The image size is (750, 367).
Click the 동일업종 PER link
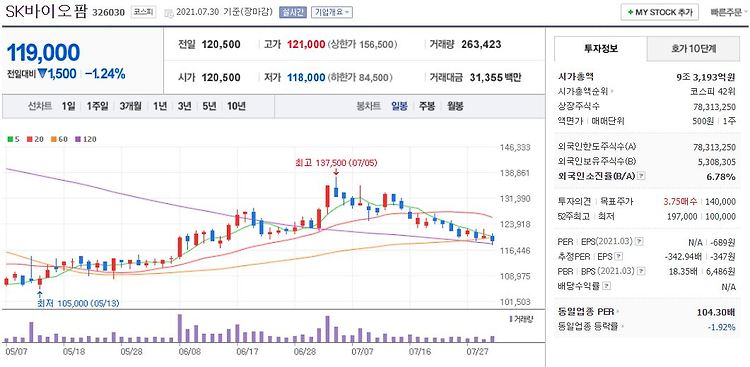(x=589, y=312)
